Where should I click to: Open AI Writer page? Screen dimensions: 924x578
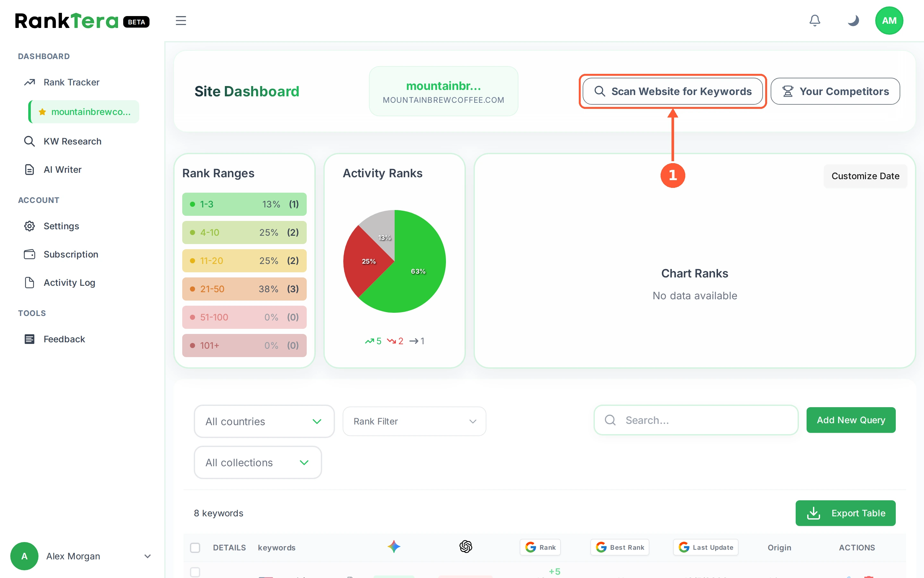click(63, 169)
